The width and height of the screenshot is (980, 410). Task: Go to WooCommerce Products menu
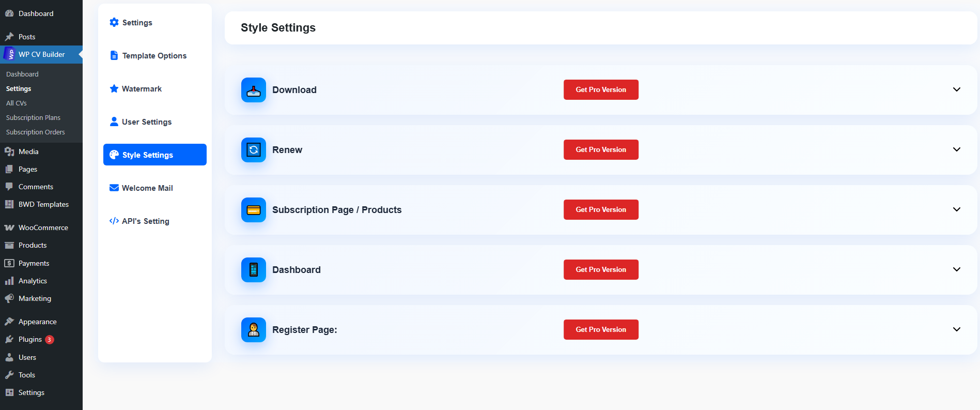point(41,245)
